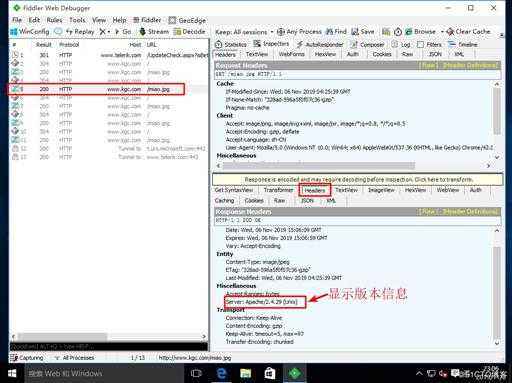
Task: Switch to the Composer tab
Action: tap(367, 44)
